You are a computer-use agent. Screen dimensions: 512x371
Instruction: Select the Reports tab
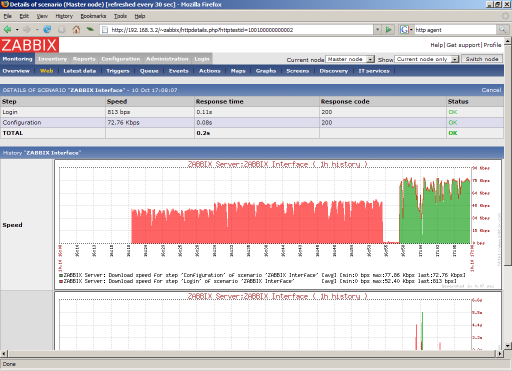point(84,59)
